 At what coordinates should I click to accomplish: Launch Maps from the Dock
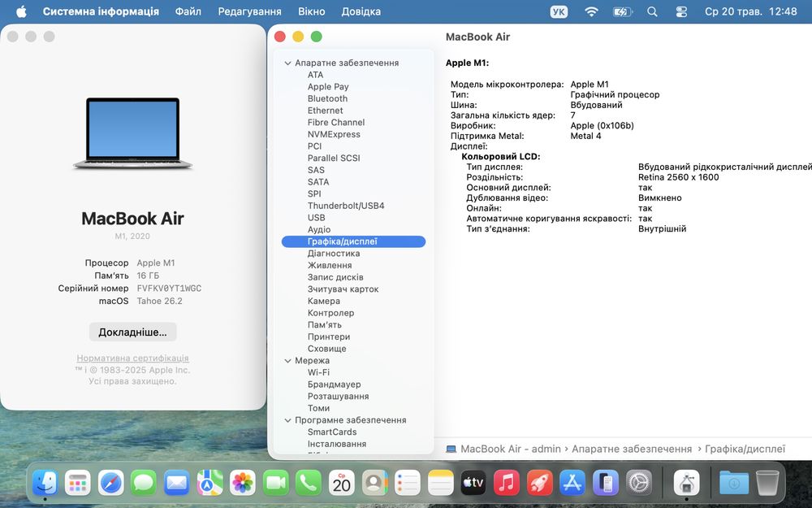[x=209, y=483]
